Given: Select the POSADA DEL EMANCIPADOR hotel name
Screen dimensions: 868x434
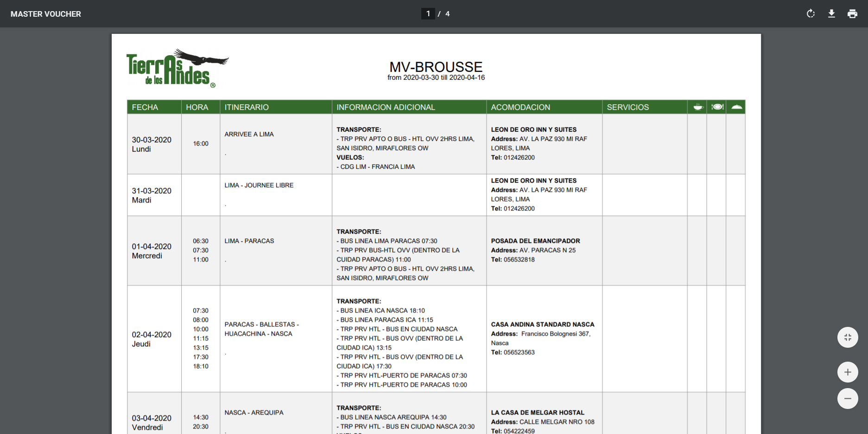Looking at the screenshot, I should (535, 241).
